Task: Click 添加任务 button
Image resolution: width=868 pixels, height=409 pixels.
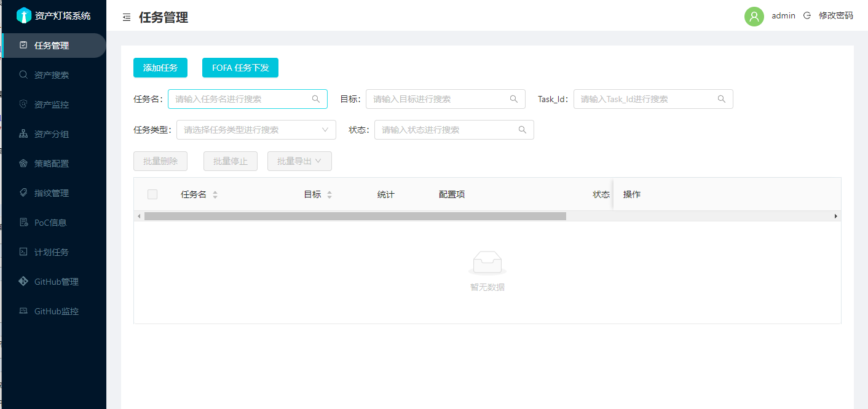Action: point(160,68)
